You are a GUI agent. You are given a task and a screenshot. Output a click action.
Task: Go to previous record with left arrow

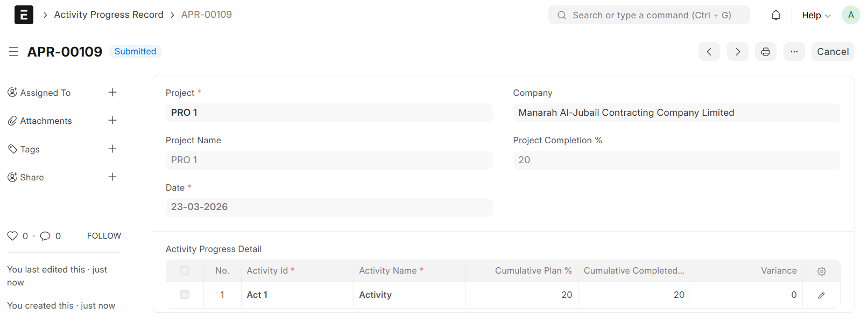(x=709, y=52)
